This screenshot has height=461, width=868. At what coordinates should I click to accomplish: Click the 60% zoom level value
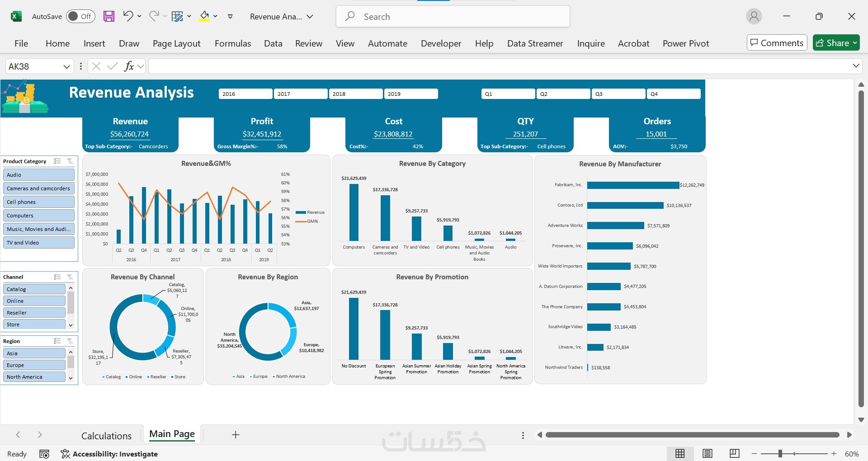pyautogui.click(x=852, y=454)
